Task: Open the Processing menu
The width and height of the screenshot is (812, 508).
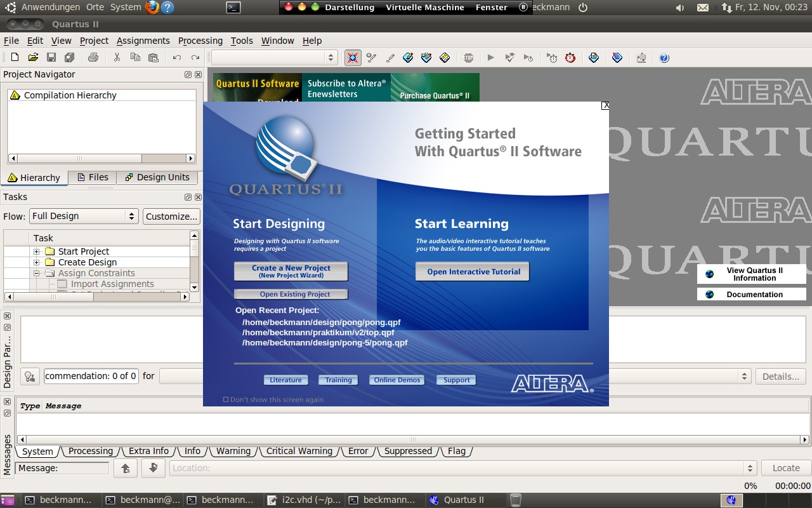Action: pos(200,41)
